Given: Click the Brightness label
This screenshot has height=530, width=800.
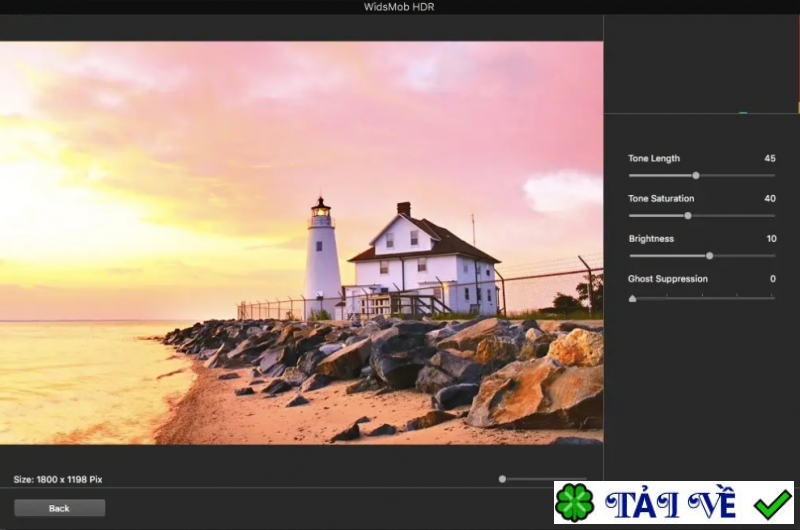Looking at the screenshot, I should coord(651,239).
